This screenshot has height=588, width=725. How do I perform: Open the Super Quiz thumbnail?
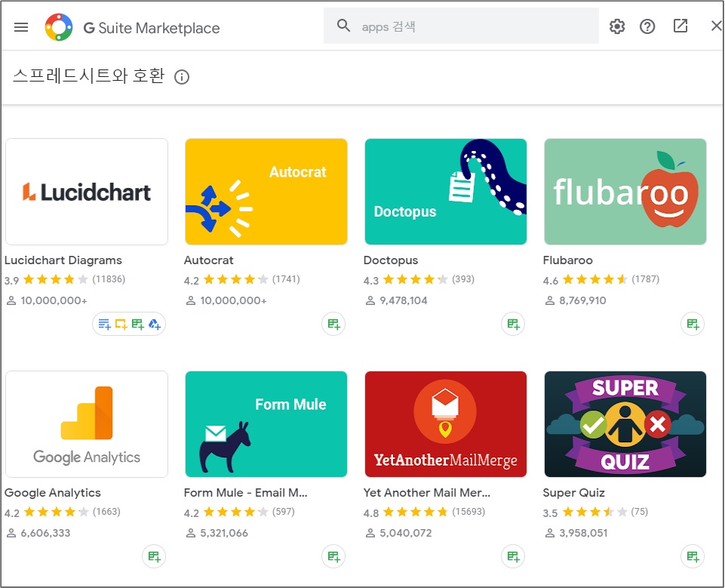(625, 424)
